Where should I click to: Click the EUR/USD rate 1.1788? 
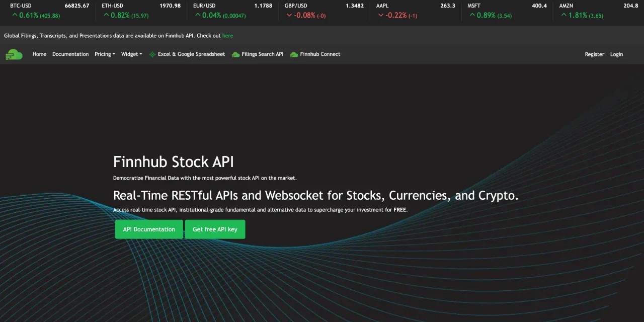pos(263,6)
